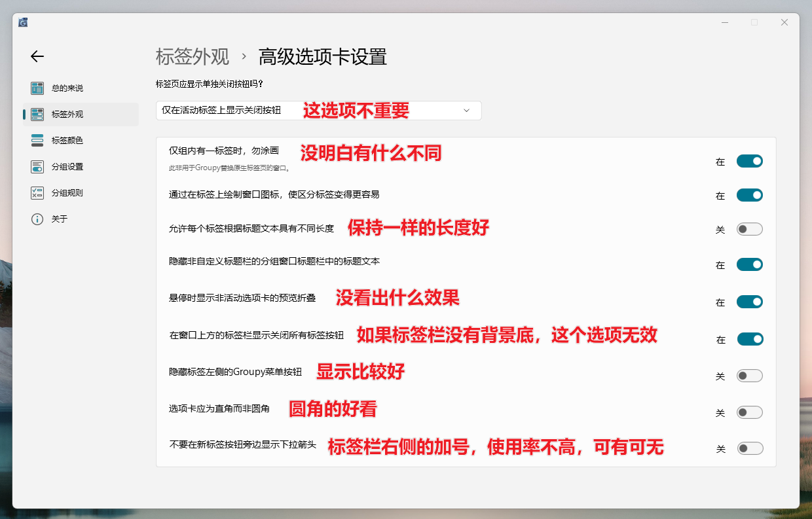
Task: Click the 总的来说 sidebar icon
Action: coord(37,88)
